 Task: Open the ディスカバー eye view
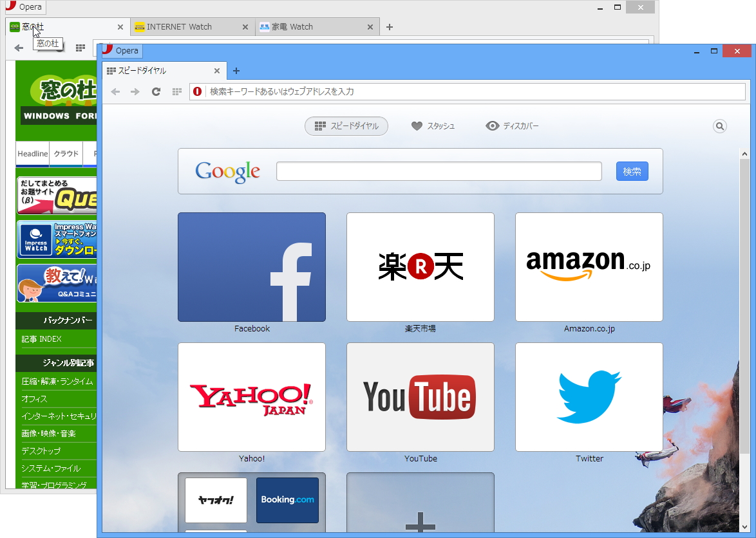point(512,126)
